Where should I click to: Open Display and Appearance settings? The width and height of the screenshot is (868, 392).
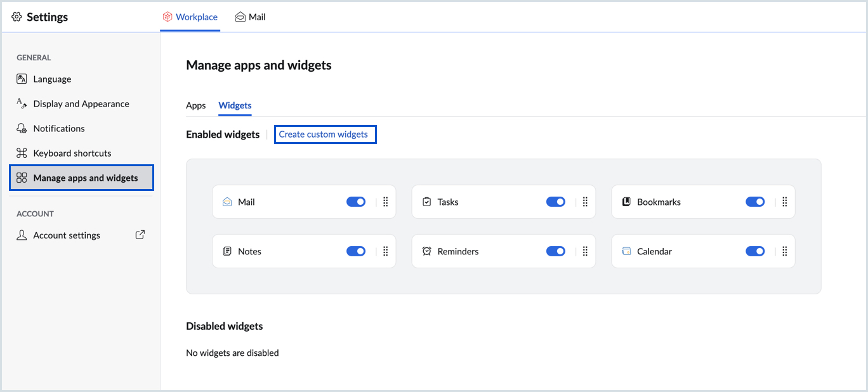click(81, 104)
